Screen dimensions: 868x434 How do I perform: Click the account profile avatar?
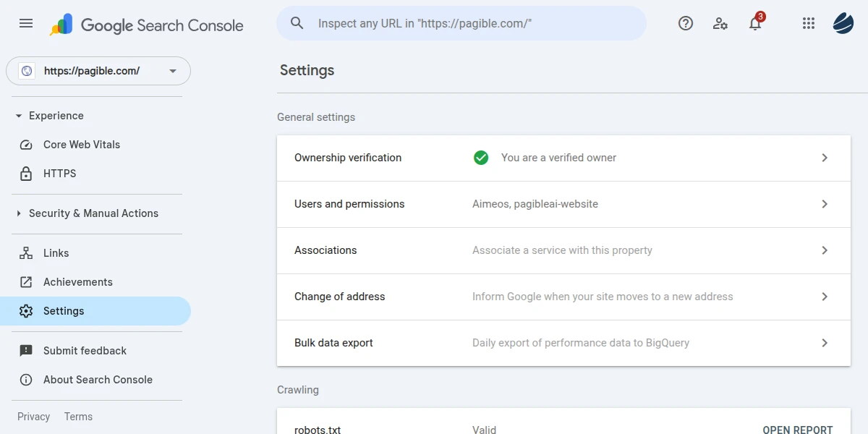coord(843,23)
